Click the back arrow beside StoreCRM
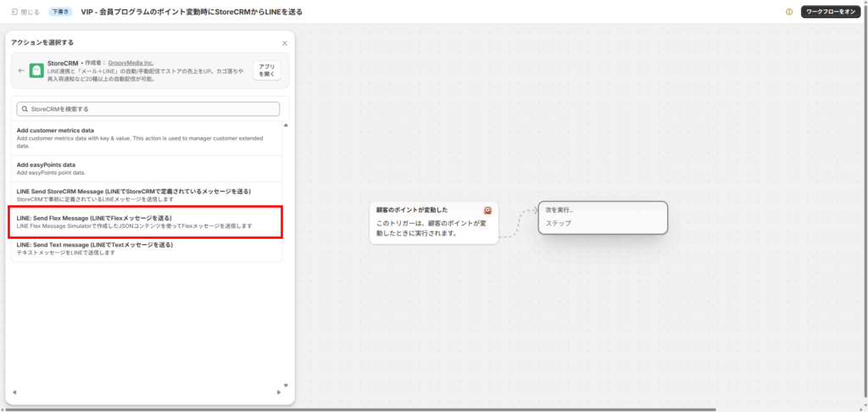The width and height of the screenshot is (868, 412). 21,70
